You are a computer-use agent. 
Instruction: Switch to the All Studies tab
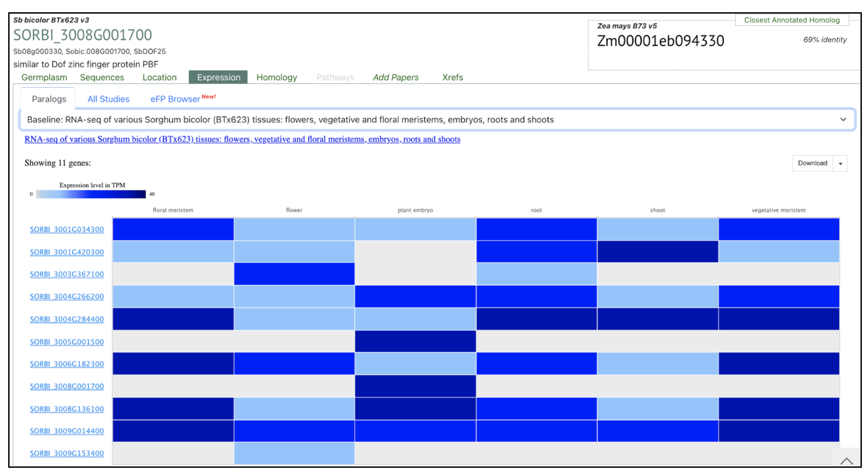(x=108, y=99)
